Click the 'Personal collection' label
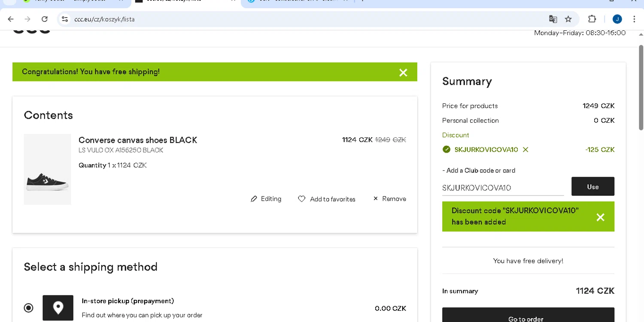Screen dimensions: 644x322 [x=471, y=120]
